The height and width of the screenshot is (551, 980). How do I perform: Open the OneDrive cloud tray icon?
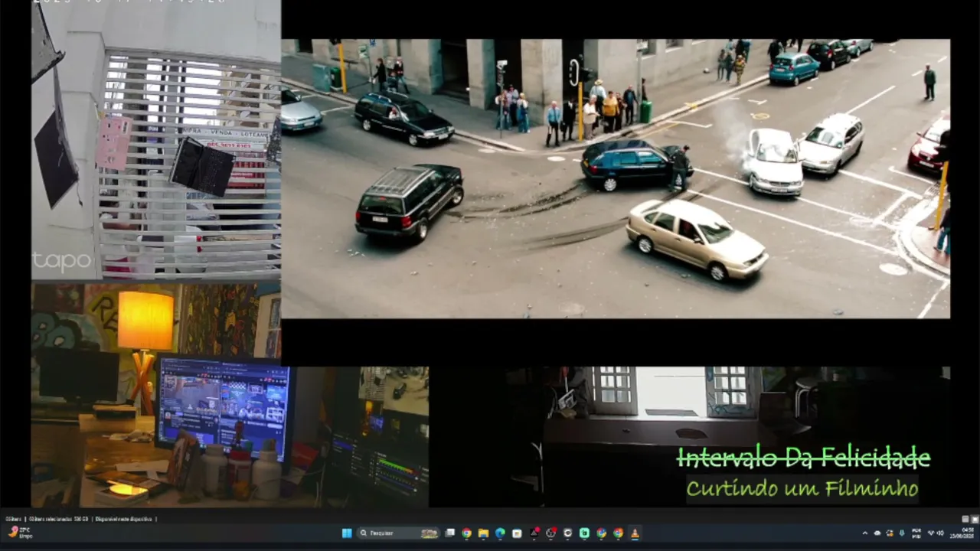click(x=877, y=533)
